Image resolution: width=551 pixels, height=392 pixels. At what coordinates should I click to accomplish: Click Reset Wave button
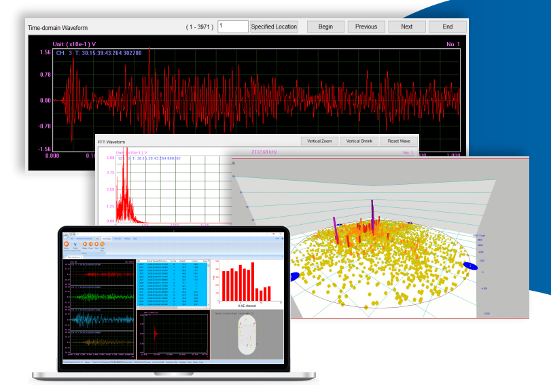[399, 141]
